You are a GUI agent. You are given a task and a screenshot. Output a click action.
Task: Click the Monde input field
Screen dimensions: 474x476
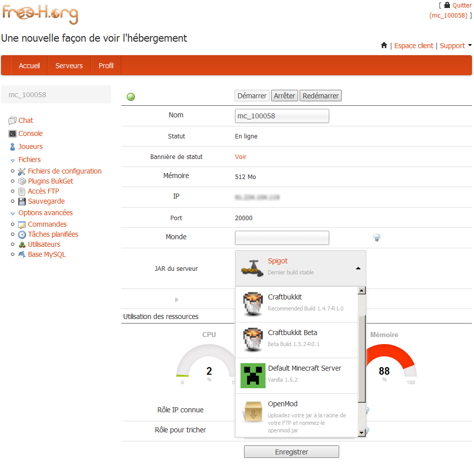[282, 238]
